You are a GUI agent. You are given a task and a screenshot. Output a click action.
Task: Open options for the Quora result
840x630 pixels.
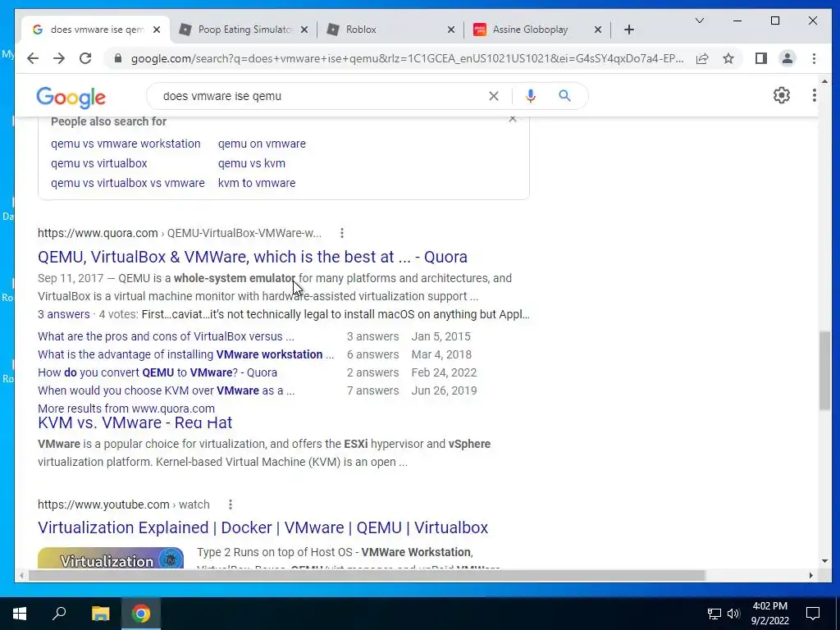coord(342,233)
